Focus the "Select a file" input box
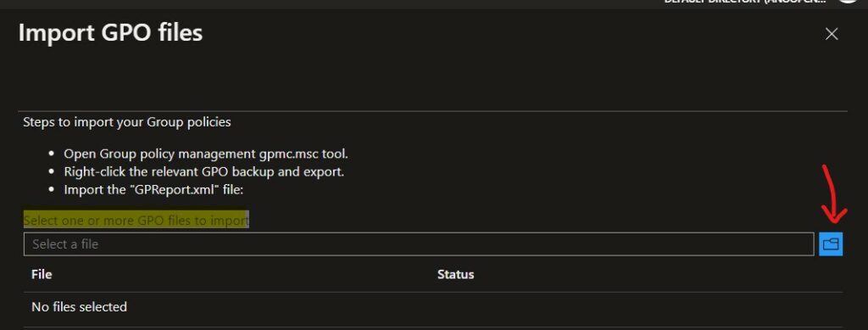Viewport: 868px width, 330px height. [x=419, y=244]
